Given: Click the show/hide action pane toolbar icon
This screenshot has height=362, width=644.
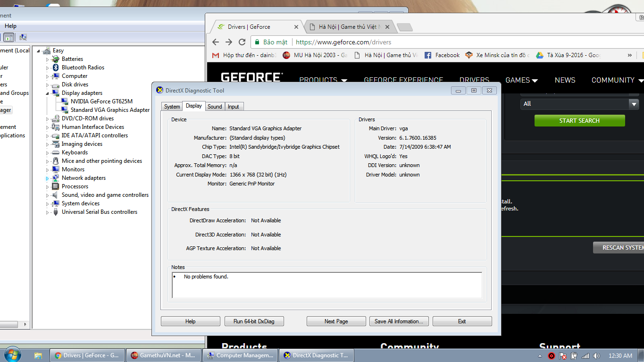Looking at the screenshot, I should 8,37.
